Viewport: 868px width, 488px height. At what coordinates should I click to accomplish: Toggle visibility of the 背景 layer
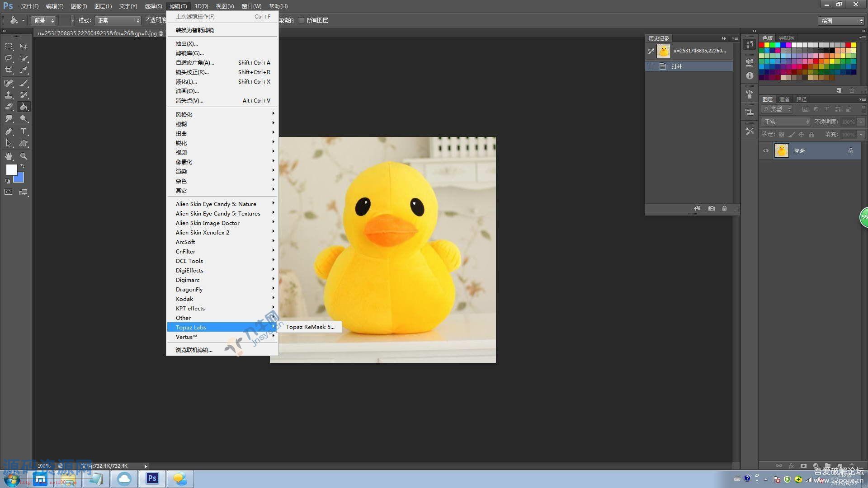(x=766, y=151)
